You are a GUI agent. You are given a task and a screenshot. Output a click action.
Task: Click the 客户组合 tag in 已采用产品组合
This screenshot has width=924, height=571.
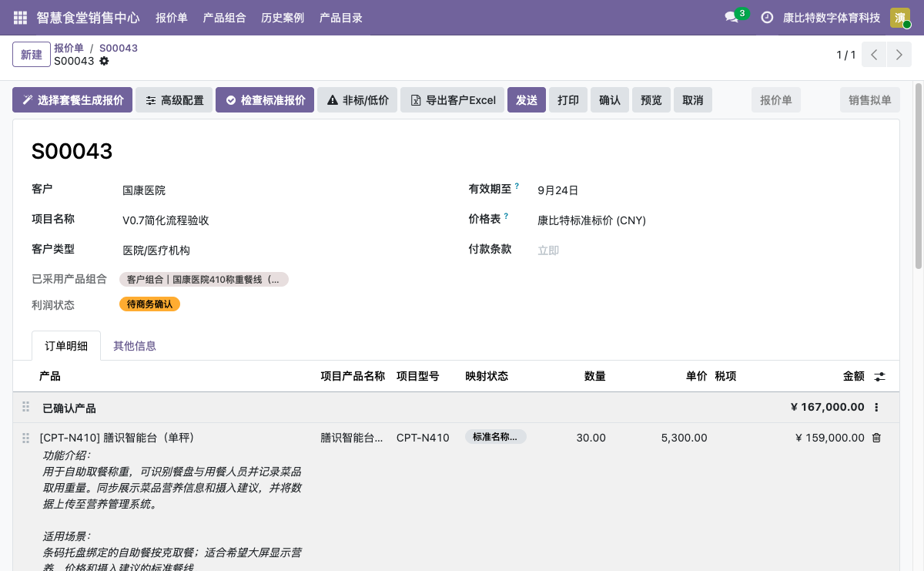point(204,280)
